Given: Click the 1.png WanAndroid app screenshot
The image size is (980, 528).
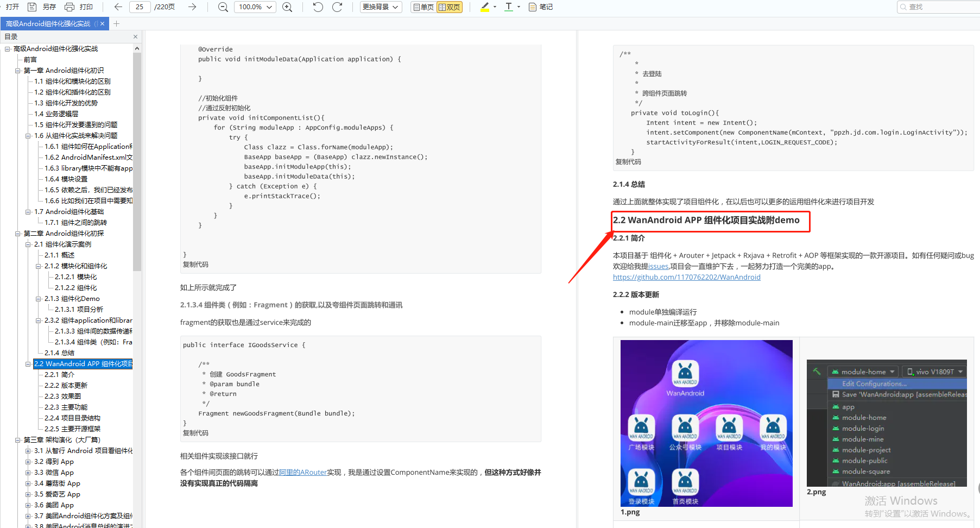Looking at the screenshot, I should coord(706,423).
